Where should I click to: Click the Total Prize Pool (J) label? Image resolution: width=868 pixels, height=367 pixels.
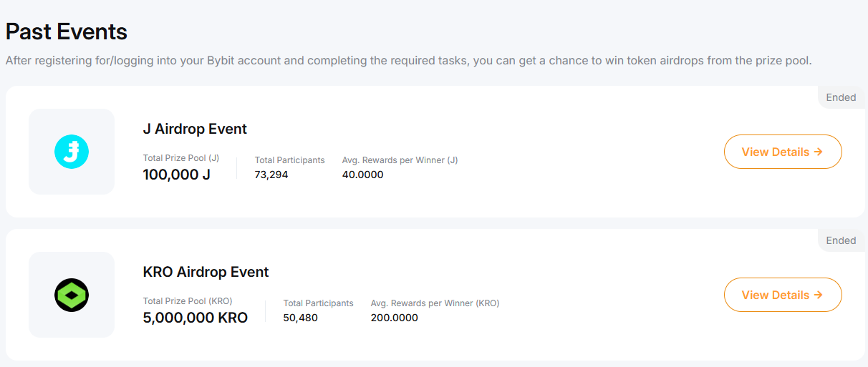[x=181, y=158]
